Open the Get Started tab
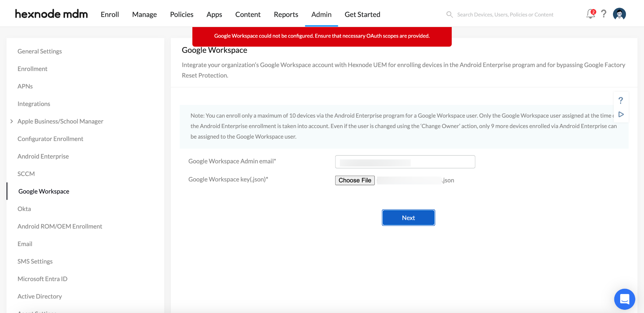 (362, 14)
